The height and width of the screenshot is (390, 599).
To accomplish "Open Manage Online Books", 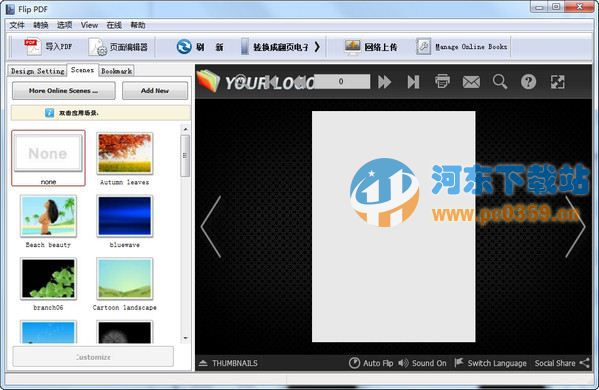I will pos(461,47).
